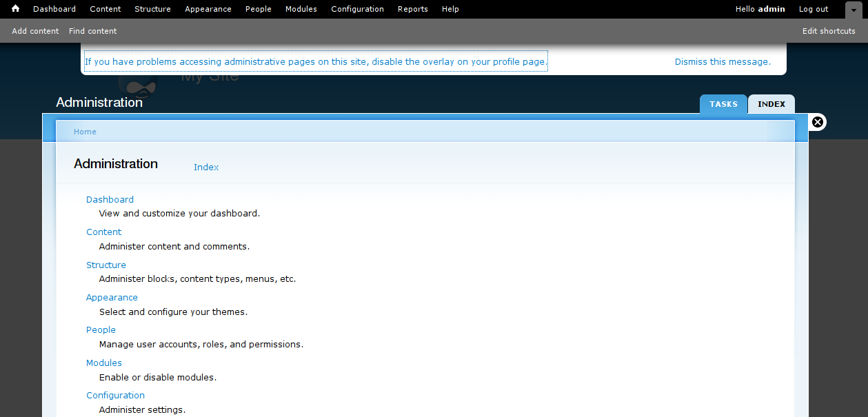The height and width of the screenshot is (417, 868).
Task: Open Reports in the top admin menu
Action: click(413, 9)
